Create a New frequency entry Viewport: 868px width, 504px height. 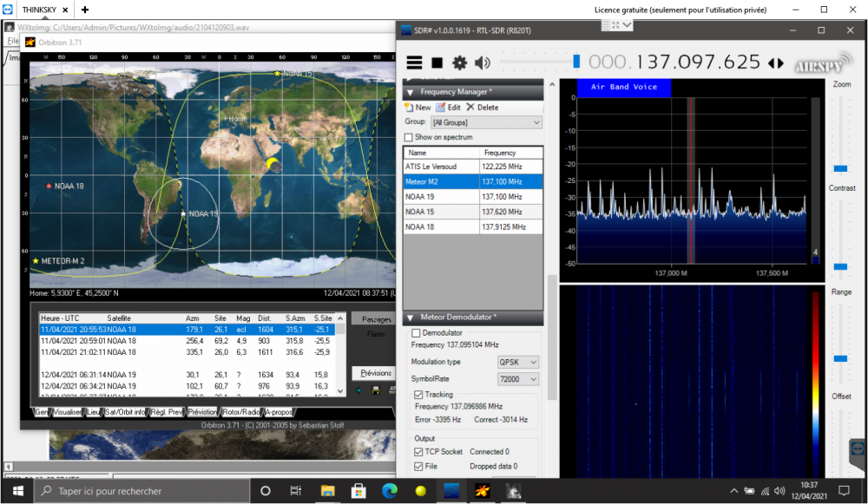pos(418,108)
